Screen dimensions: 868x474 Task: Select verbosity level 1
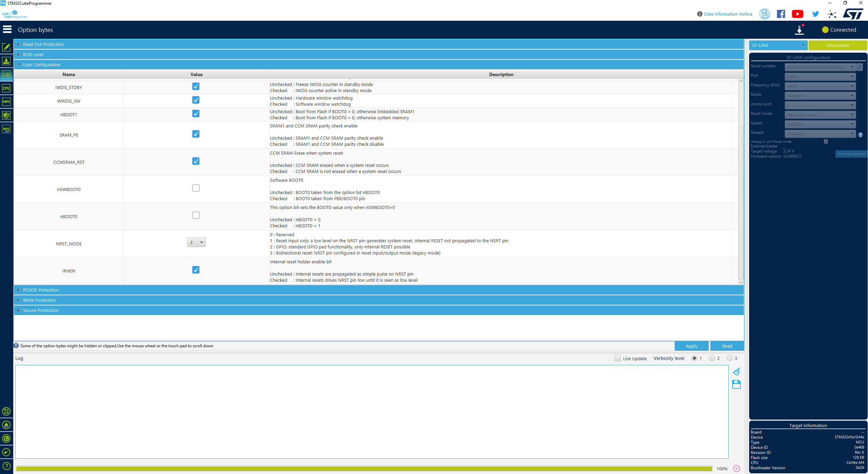694,358
